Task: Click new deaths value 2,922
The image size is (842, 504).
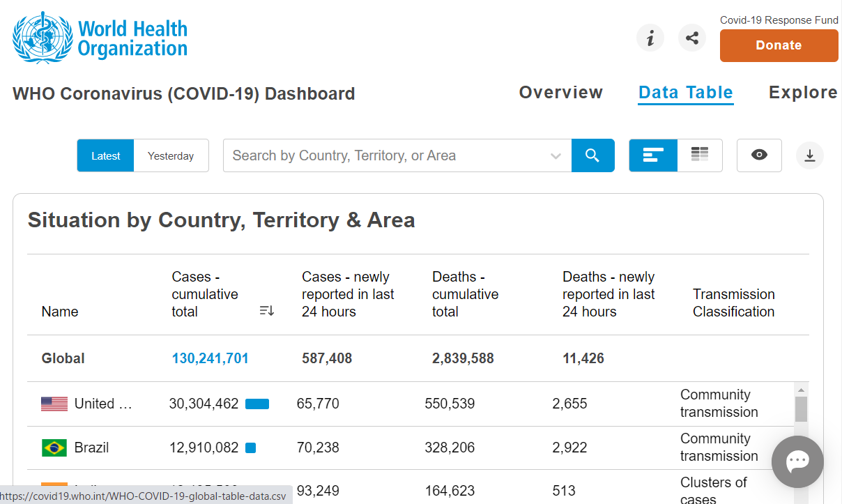Action: click(570, 448)
